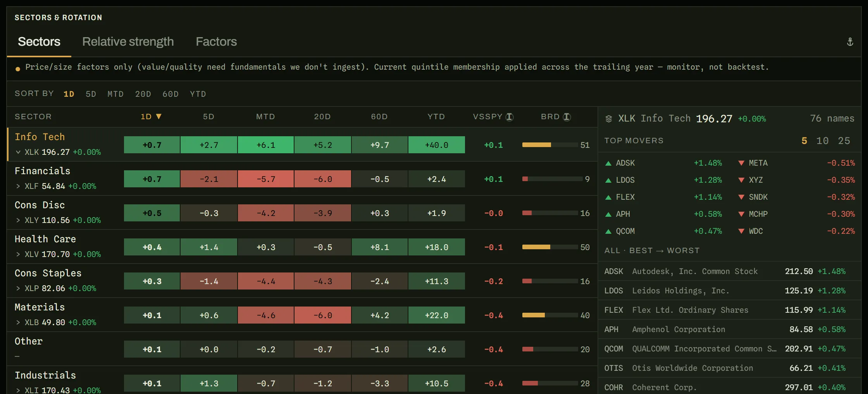
Task: Click the up triangle next to ADSK
Action: click(608, 163)
